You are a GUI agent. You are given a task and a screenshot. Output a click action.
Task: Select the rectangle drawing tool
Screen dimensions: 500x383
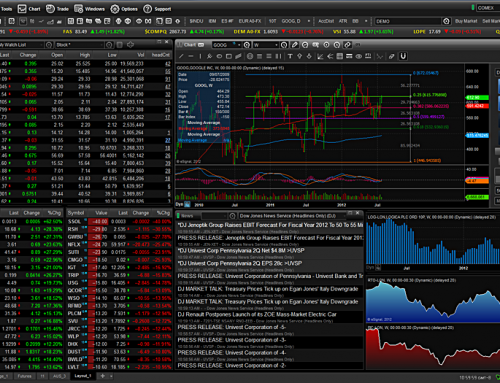coord(229,56)
